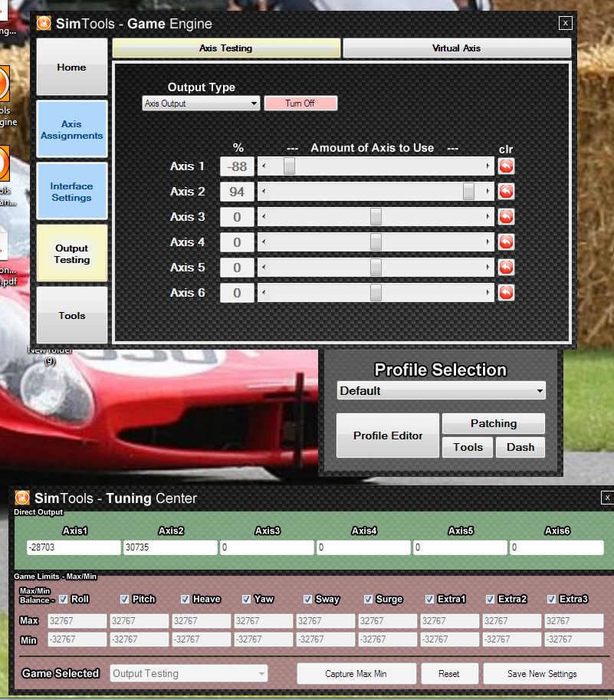Click the SimTools Tuning Center logo icon
This screenshot has width=614, height=700.
[x=22, y=498]
